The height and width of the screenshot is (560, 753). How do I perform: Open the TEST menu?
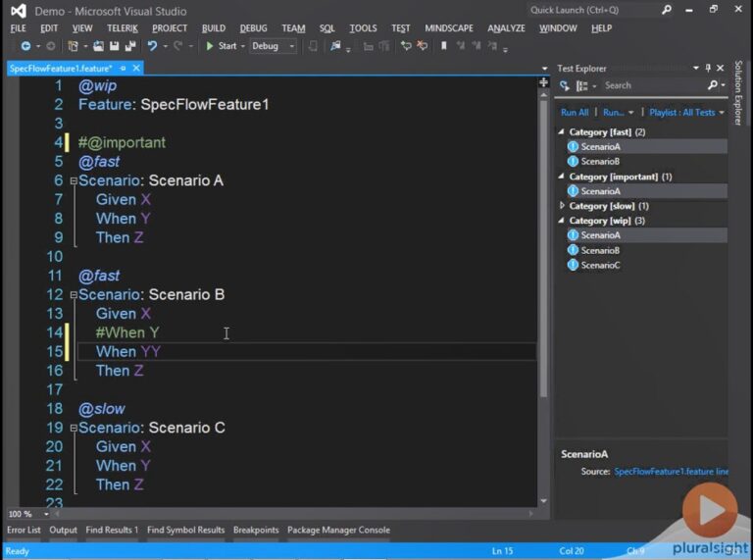(400, 28)
